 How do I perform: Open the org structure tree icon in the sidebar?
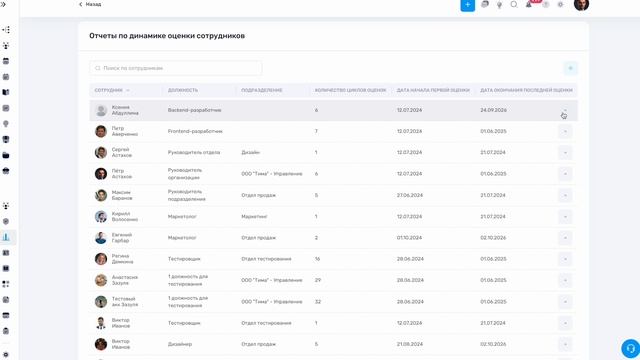pos(6,30)
